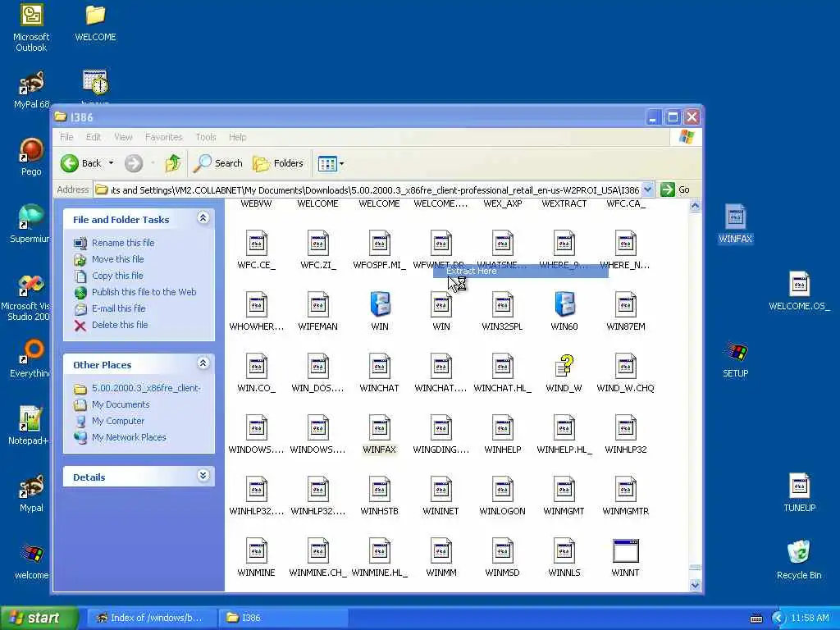Click E-mail this file link
Viewport: 840px width, 630px height.
coord(118,308)
